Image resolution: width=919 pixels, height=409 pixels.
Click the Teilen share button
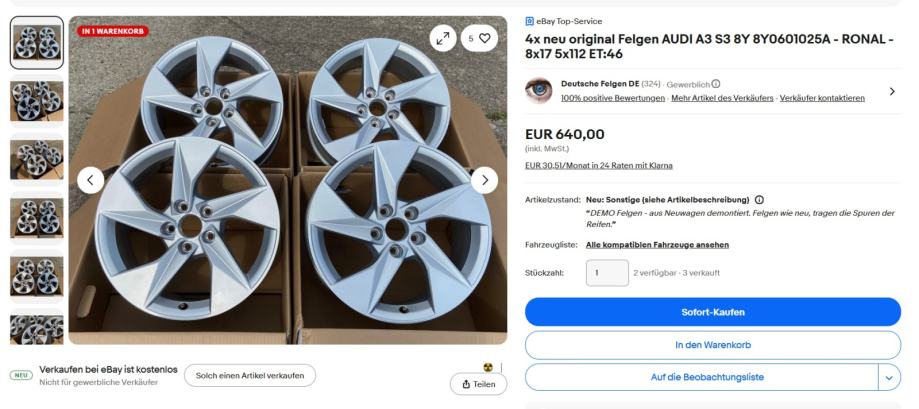pos(480,385)
